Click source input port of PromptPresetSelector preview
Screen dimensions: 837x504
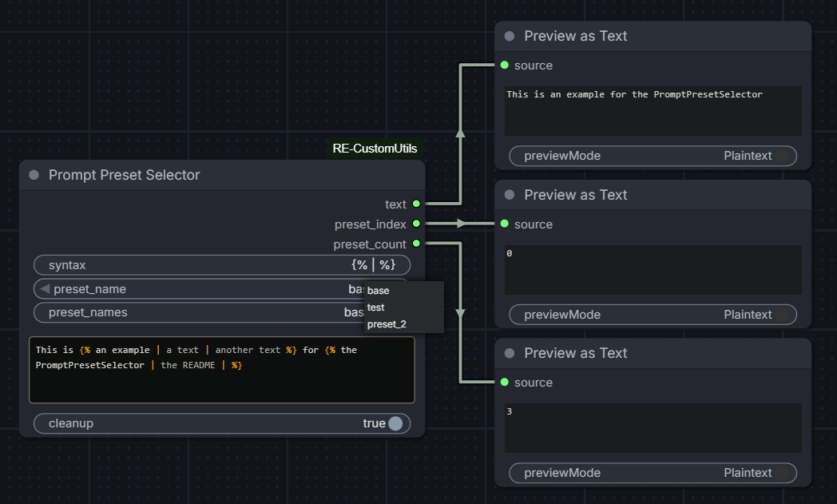point(505,65)
